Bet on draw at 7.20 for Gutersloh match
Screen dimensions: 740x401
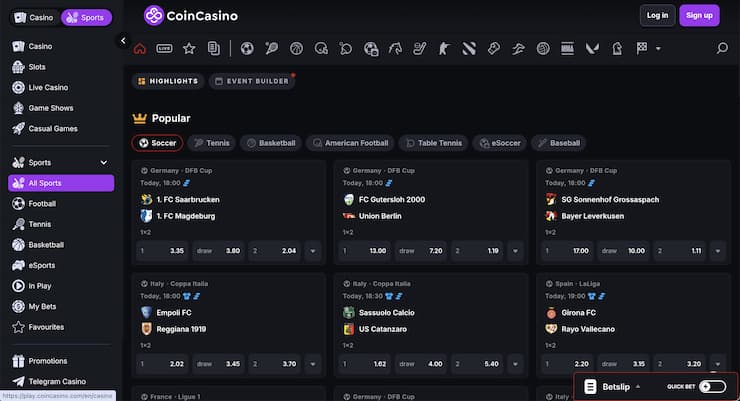[x=420, y=251]
